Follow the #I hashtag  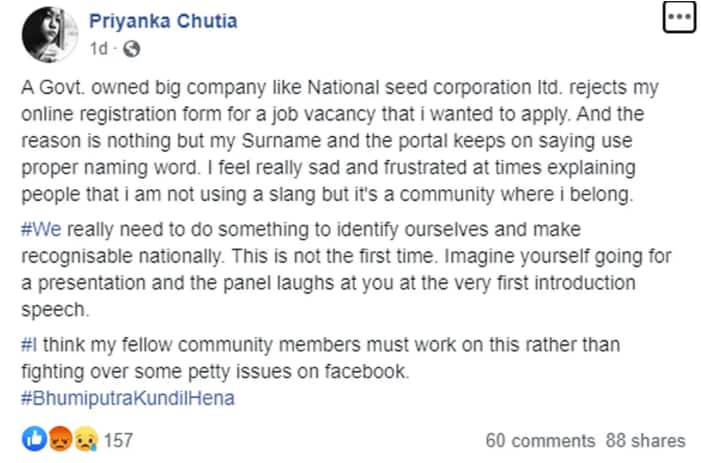click(x=29, y=345)
